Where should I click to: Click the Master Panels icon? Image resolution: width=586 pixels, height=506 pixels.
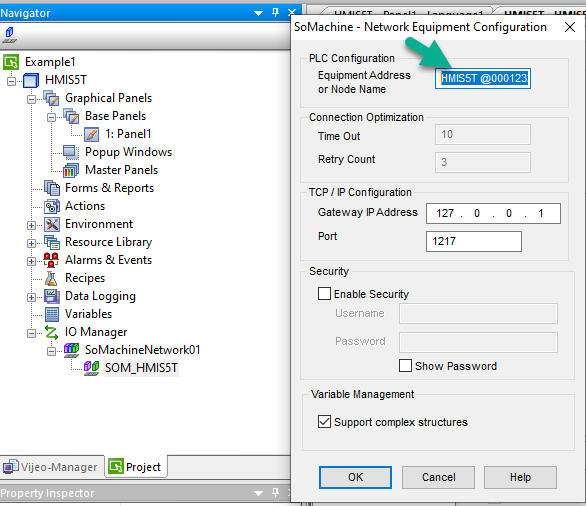pos(71,170)
